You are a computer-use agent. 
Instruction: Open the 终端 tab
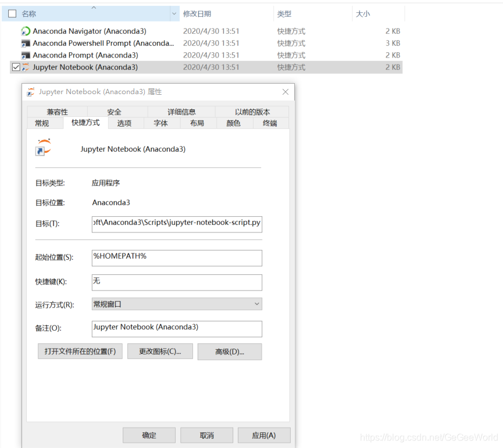[270, 123]
